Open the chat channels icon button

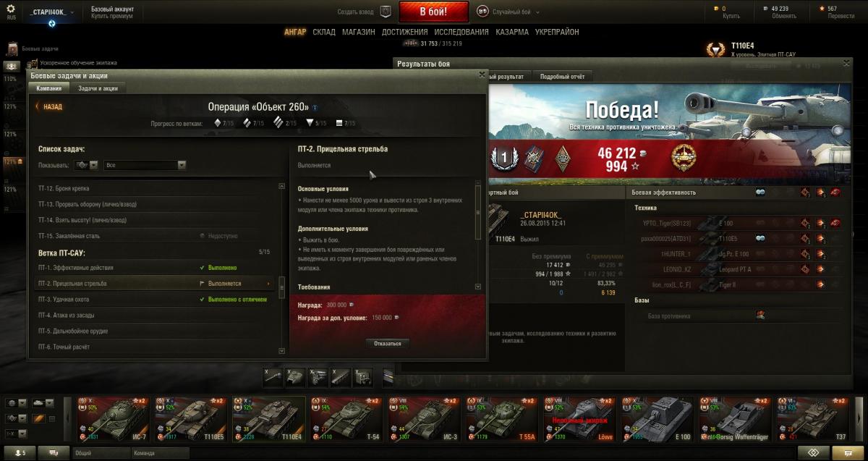(54, 453)
